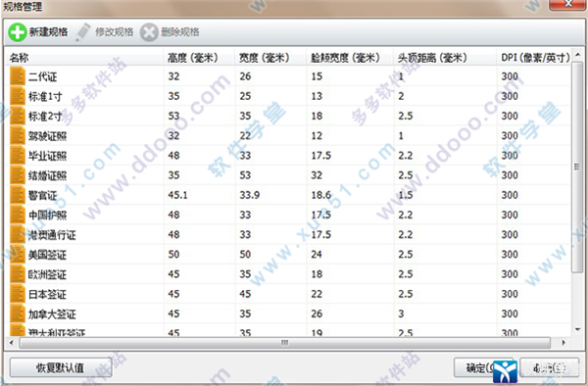Sort by DPI column header
The width and height of the screenshot is (588, 386).
(x=534, y=58)
